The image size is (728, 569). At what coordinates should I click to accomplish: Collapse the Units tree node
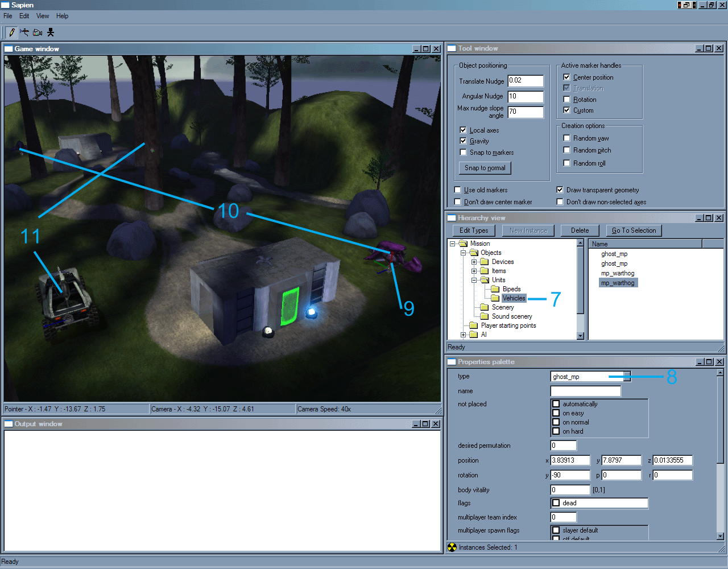click(474, 280)
